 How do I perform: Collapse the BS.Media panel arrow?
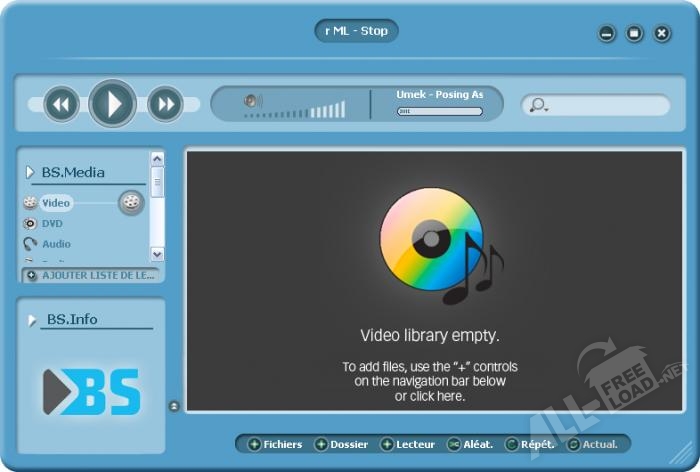pos(30,172)
